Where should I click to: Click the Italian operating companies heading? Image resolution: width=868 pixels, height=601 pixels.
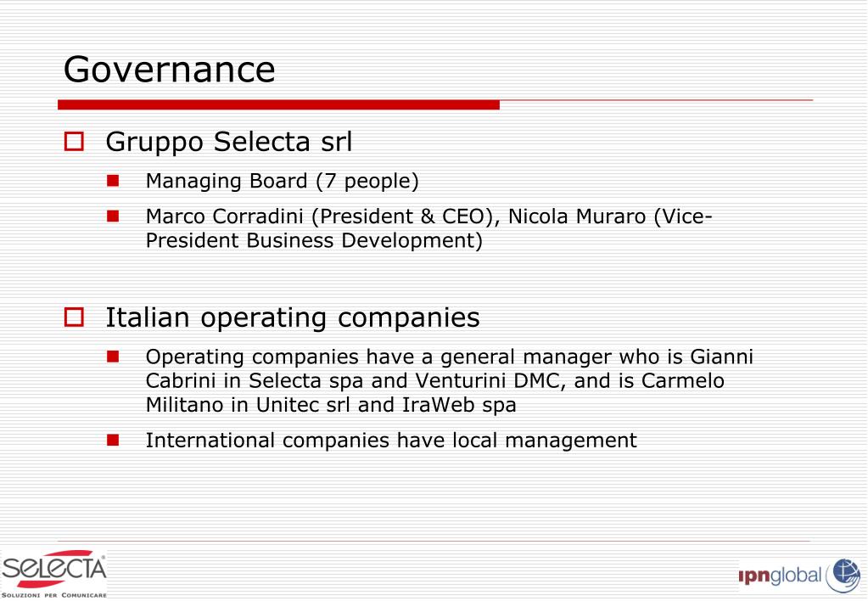[292, 318]
